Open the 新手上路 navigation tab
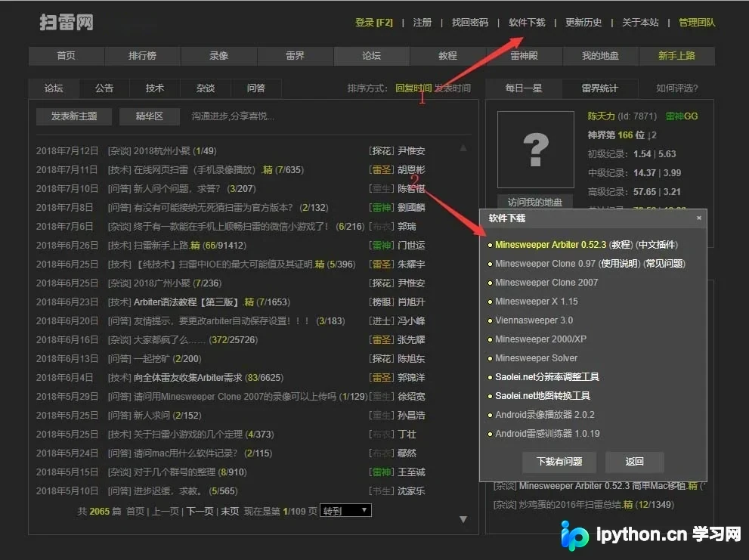Image resolution: width=749 pixels, height=560 pixels. tap(677, 56)
